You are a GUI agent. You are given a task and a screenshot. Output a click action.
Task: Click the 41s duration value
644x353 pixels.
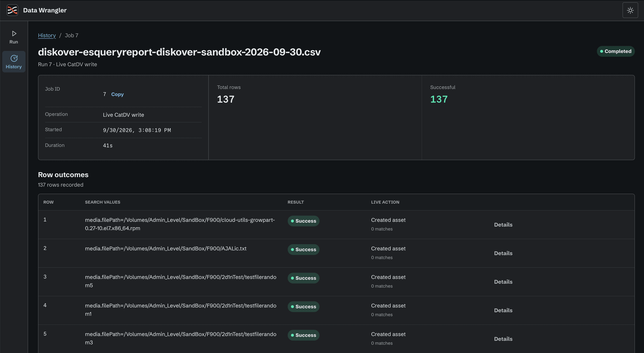[x=108, y=146]
